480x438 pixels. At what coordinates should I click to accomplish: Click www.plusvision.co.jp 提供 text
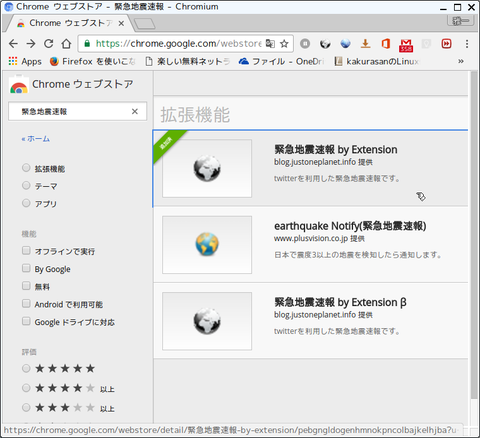click(319, 239)
